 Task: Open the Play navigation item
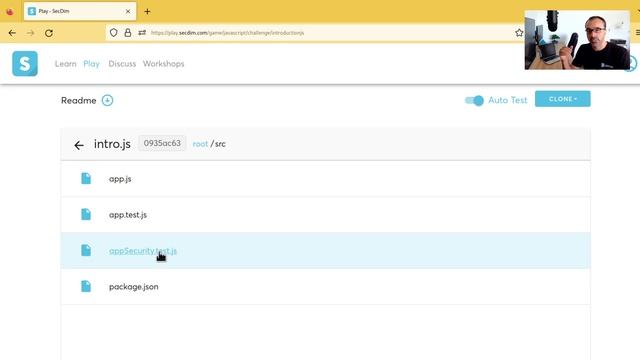pos(91,64)
